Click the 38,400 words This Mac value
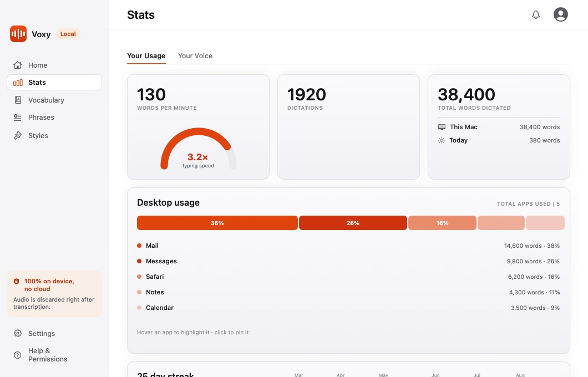Image resolution: width=588 pixels, height=377 pixels. [540, 127]
